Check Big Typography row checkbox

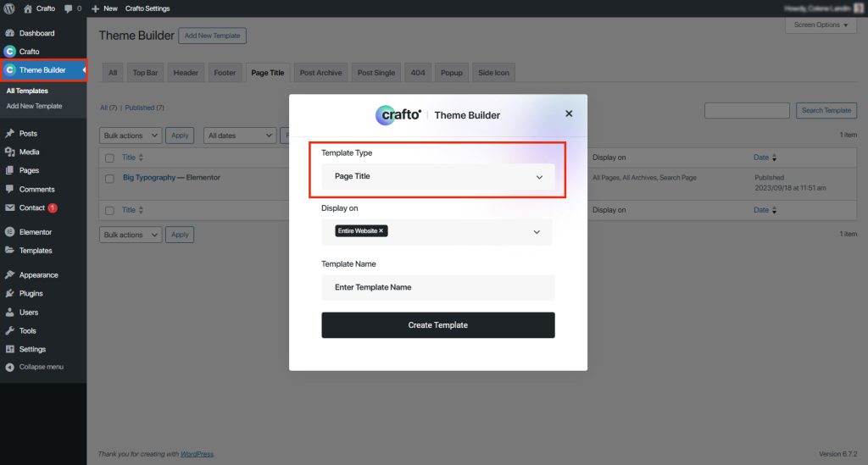[109, 179]
